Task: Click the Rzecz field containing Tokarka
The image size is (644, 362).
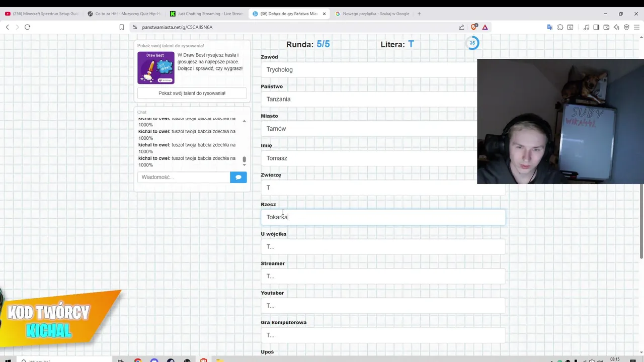Action: pyautogui.click(x=383, y=217)
